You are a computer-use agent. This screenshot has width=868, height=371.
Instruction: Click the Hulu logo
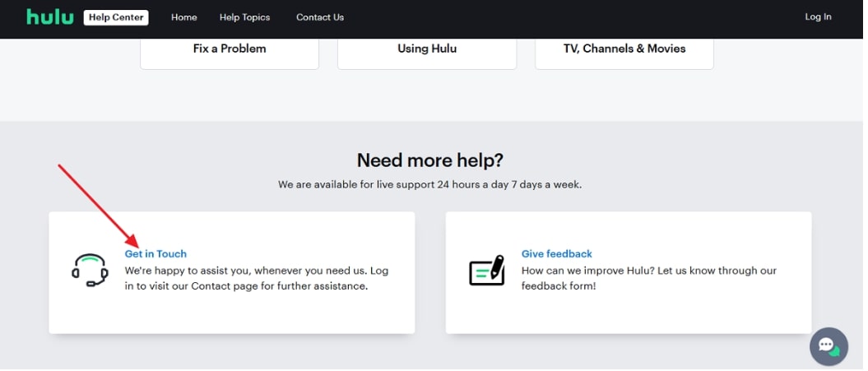coord(49,16)
